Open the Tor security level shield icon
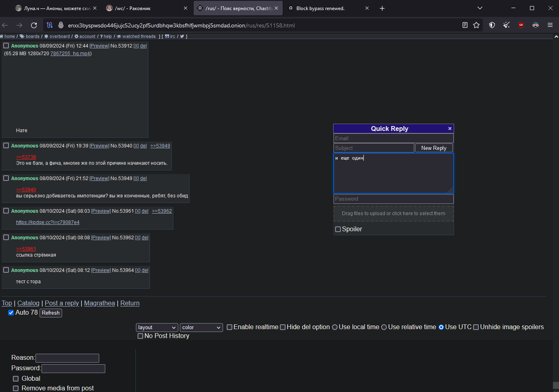 (492, 25)
